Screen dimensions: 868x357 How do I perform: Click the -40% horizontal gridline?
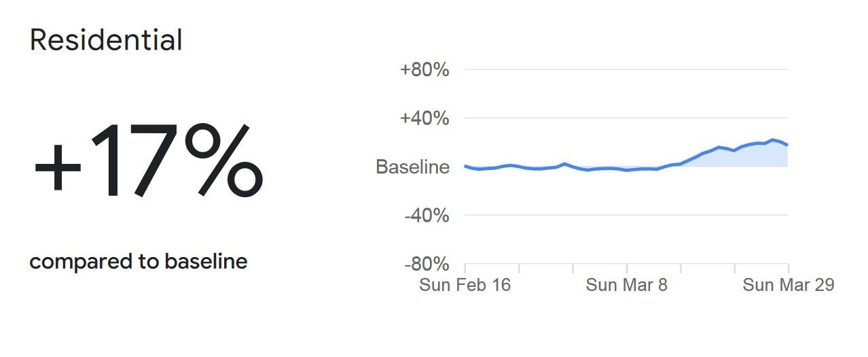pyautogui.click(x=625, y=216)
